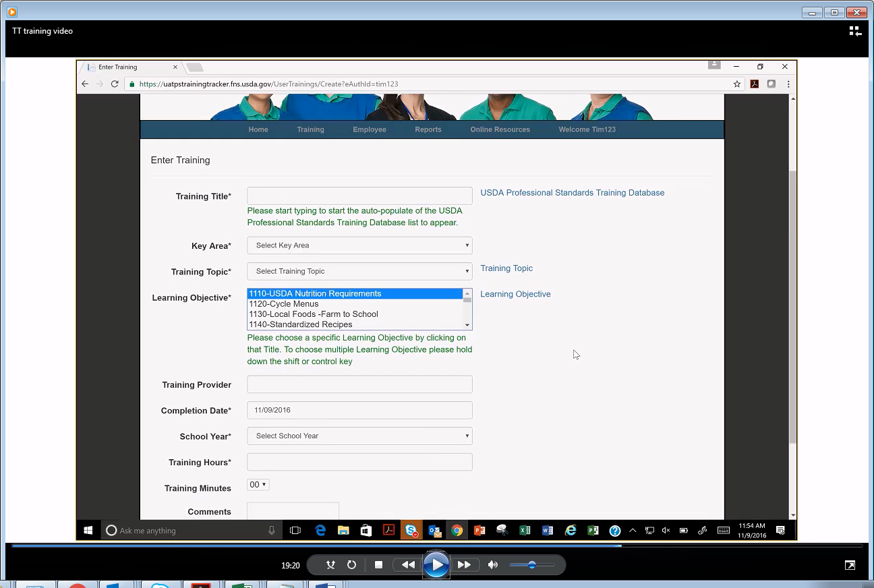Viewport: 874px width, 588px height.
Task: Select 1120-Cycle Menus learning objective
Action: coord(355,304)
